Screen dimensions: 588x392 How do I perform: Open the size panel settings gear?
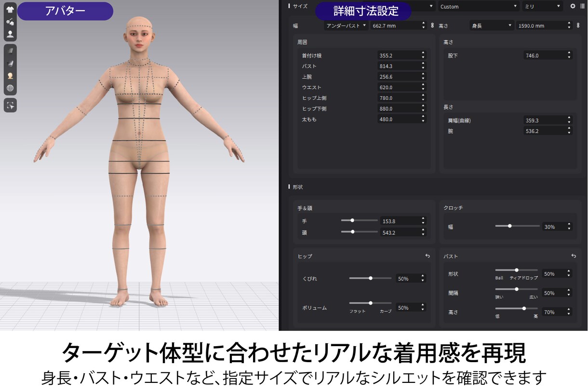[x=573, y=6]
